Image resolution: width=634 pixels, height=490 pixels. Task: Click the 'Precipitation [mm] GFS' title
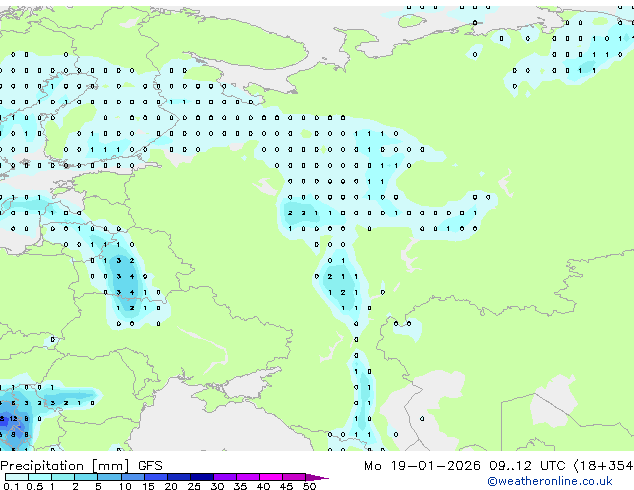[x=81, y=466]
